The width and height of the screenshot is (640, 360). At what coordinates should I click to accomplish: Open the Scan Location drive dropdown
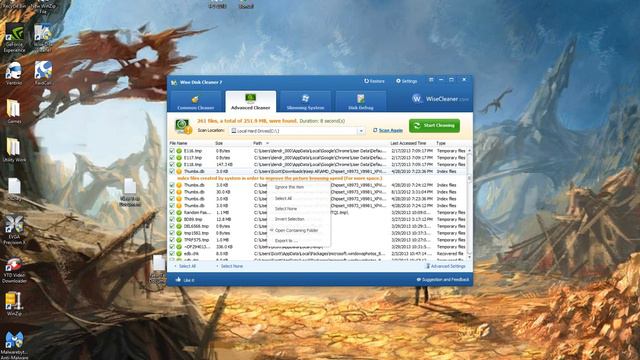pos(361,131)
